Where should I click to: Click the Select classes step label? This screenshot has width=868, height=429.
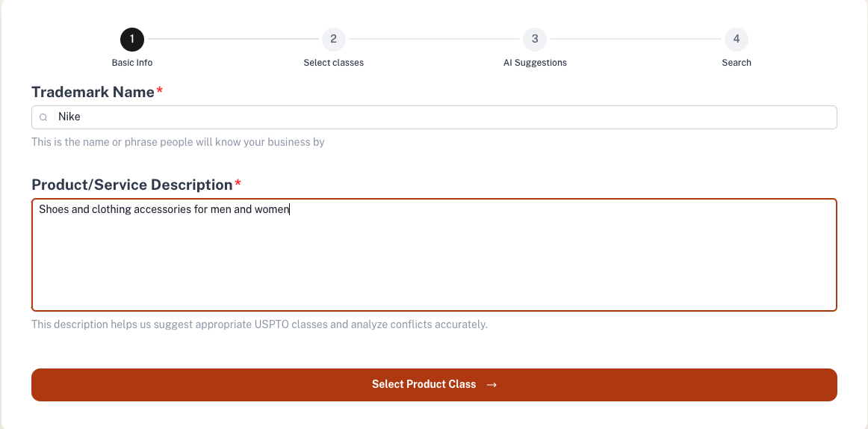(x=334, y=63)
